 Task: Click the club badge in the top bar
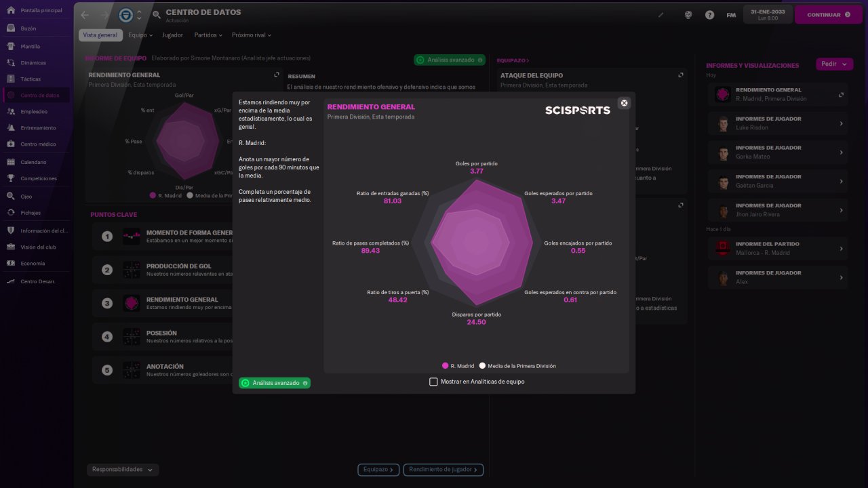click(126, 15)
